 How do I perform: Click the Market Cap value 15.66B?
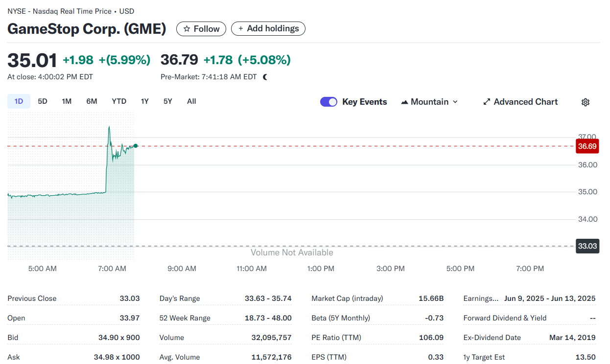tap(431, 298)
